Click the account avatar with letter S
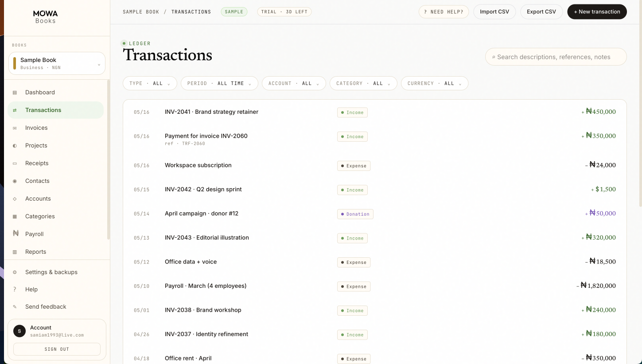The image size is (642, 364). pyautogui.click(x=19, y=331)
